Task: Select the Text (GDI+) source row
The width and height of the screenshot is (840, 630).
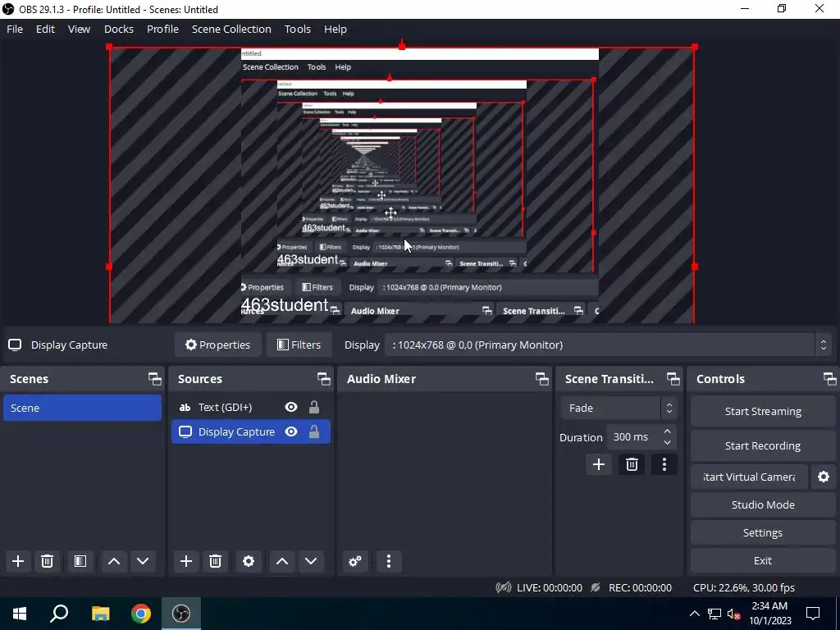Action: coord(251,407)
